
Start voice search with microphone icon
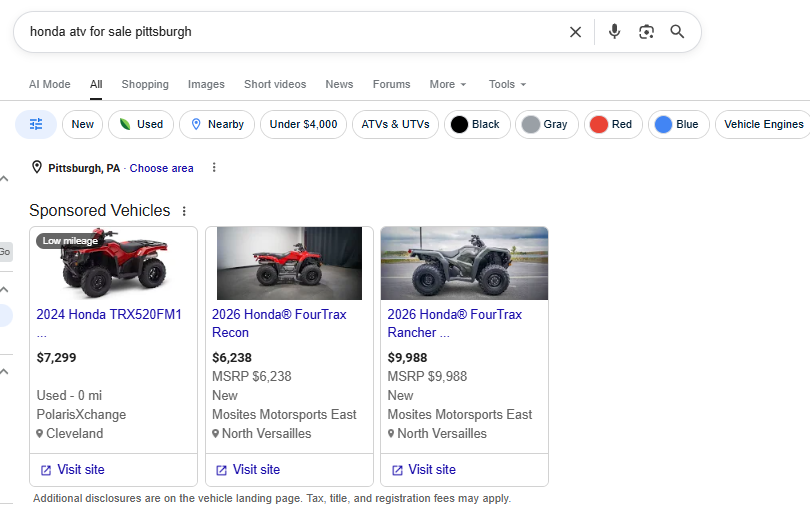614,32
